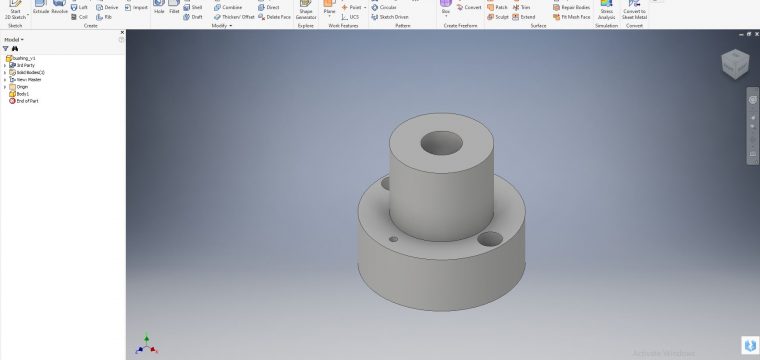Select the Direct edit tool
Image resolution: width=760 pixels, height=360 pixels.
[269, 7]
